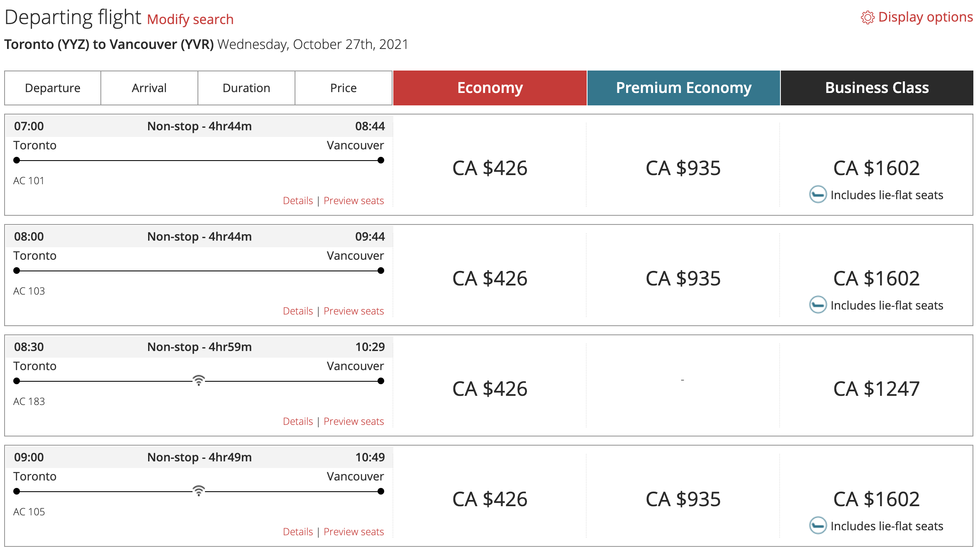This screenshot has height=551, width=980.
Task: Choose CA $426 Economy fare on AC 101
Action: point(490,168)
